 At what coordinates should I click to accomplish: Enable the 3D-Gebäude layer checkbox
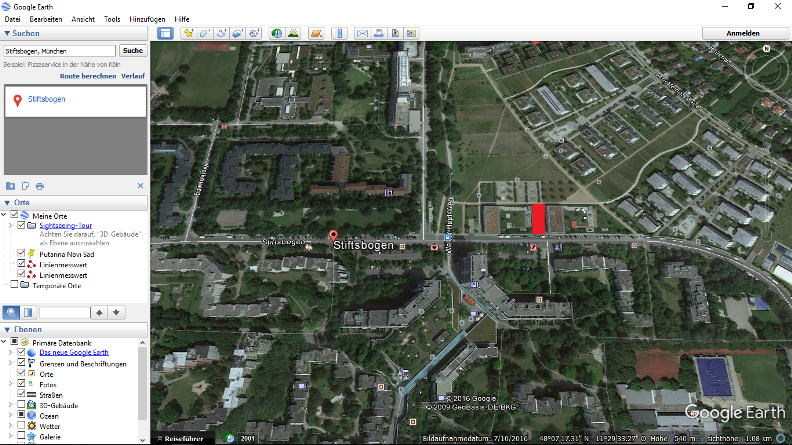coord(23,404)
